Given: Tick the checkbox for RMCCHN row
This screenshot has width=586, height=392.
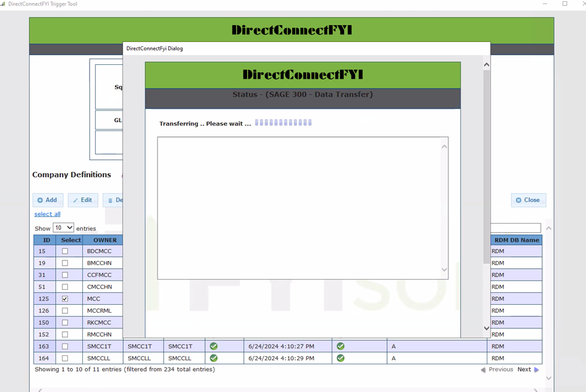Looking at the screenshot, I should point(65,334).
